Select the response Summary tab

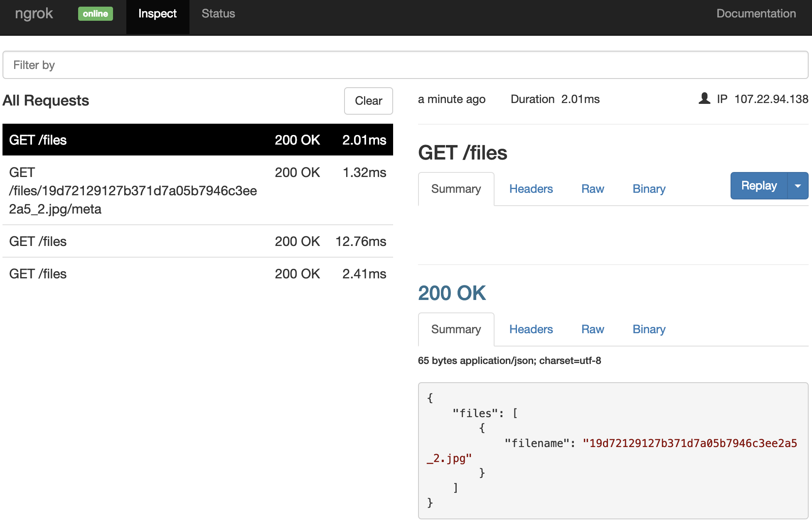point(456,329)
